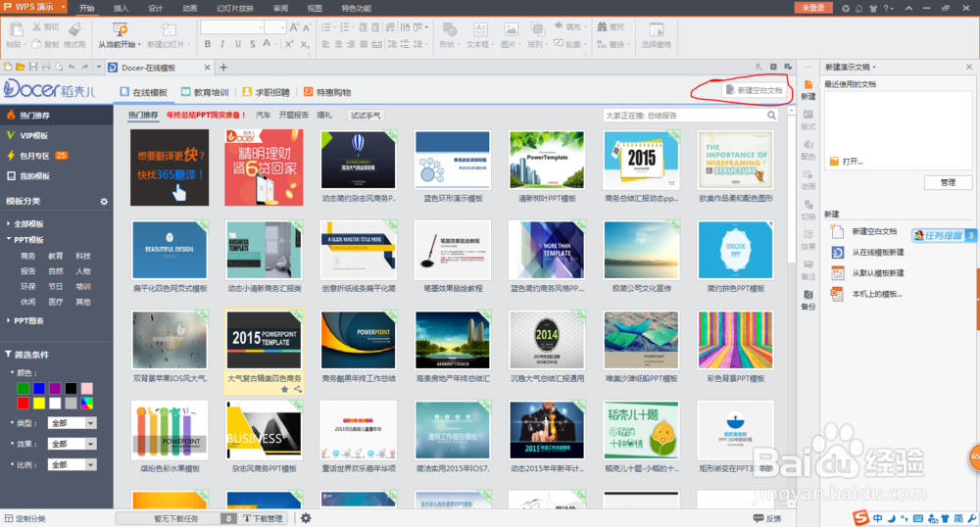This screenshot has height=527, width=980.
Task: Open the 视图 ribbon tab
Action: (x=315, y=8)
